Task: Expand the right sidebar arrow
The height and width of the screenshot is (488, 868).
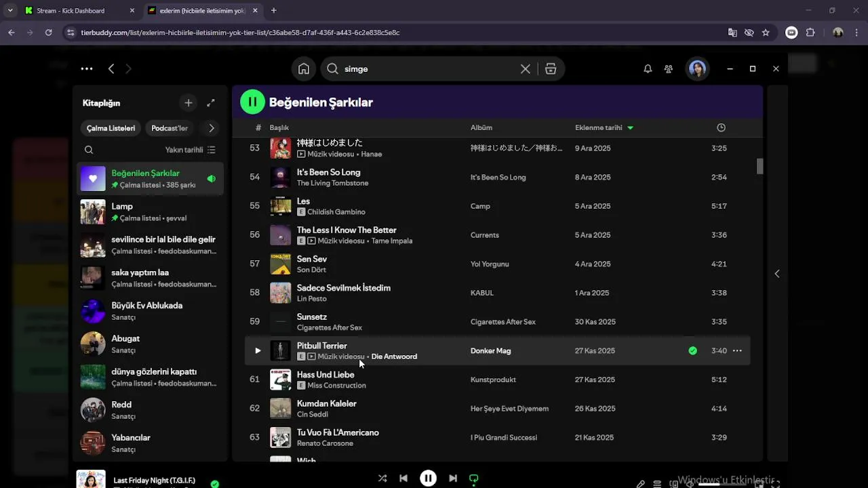Action: click(x=777, y=274)
